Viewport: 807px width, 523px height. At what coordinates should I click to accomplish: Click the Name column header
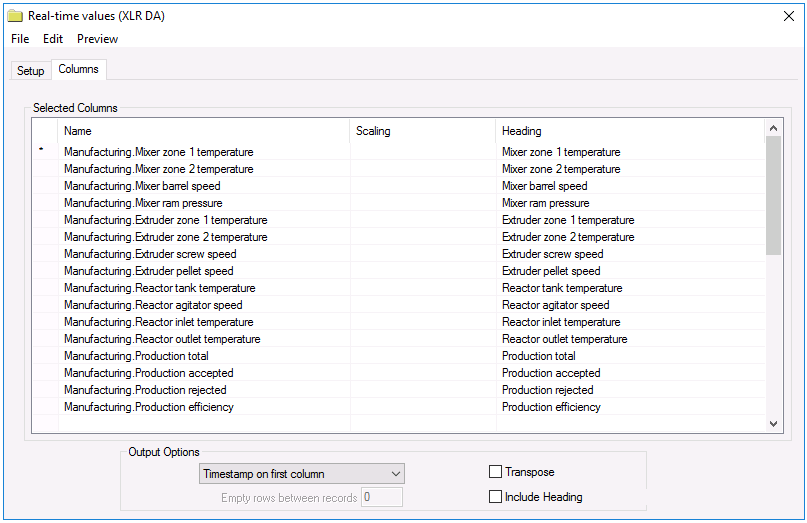pyautogui.click(x=204, y=131)
